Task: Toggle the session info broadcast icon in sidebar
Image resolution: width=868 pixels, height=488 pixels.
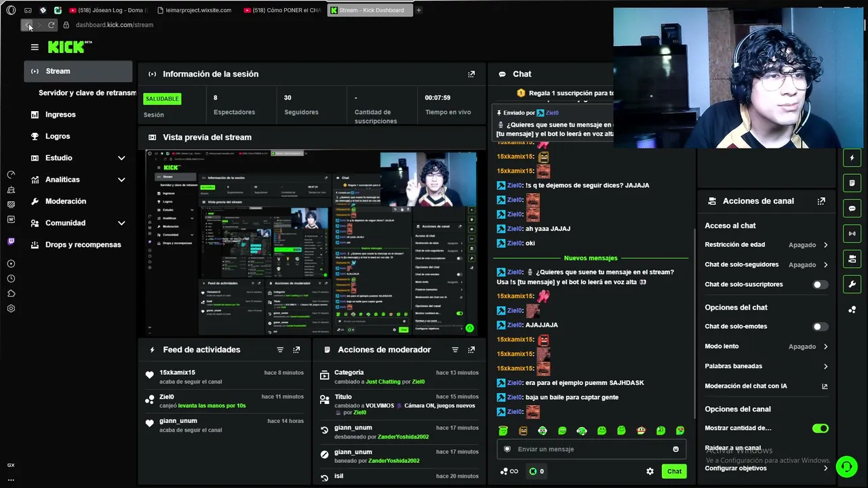Action: pyautogui.click(x=852, y=233)
